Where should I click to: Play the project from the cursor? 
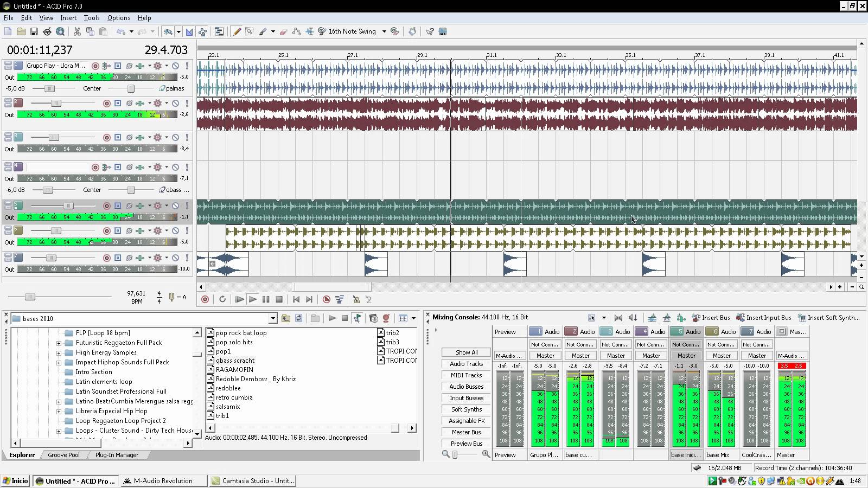tap(252, 299)
